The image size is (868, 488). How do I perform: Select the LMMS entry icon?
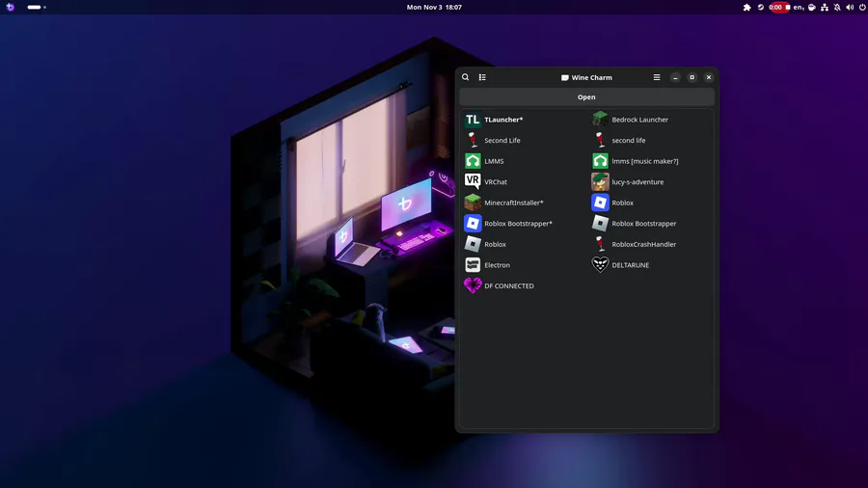(x=473, y=161)
